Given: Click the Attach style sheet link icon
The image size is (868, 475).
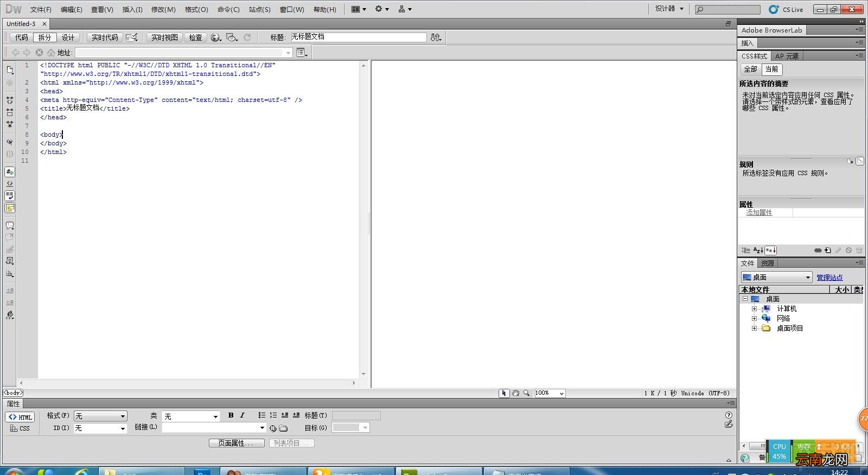Looking at the screenshot, I should (x=818, y=251).
